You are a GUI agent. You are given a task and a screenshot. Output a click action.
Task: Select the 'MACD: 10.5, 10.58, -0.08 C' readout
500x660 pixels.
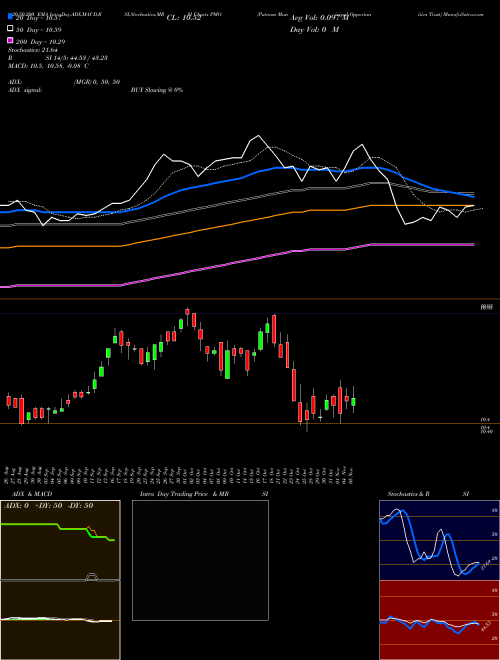click(x=48, y=66)
